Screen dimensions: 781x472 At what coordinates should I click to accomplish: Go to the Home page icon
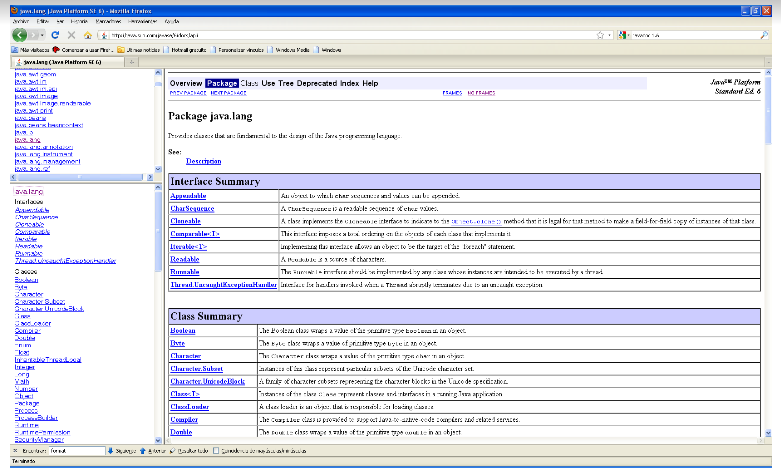click(x=88, y=34)
